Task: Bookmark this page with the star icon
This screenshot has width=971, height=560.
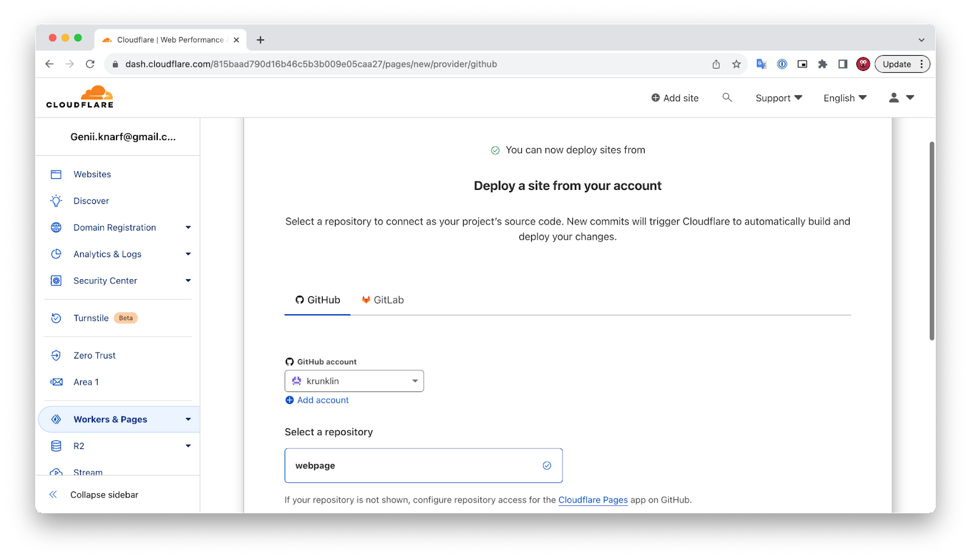Action: pos(736,64)
